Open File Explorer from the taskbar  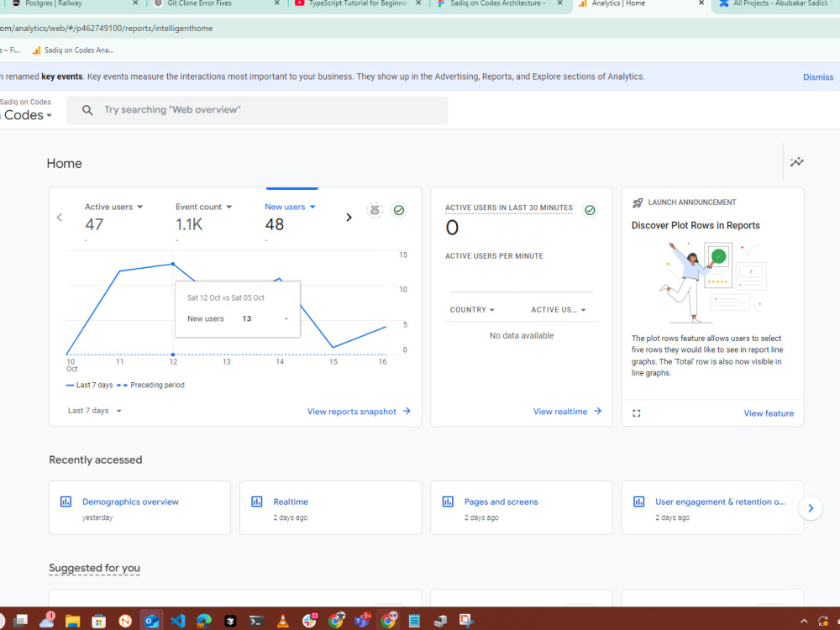72,621
